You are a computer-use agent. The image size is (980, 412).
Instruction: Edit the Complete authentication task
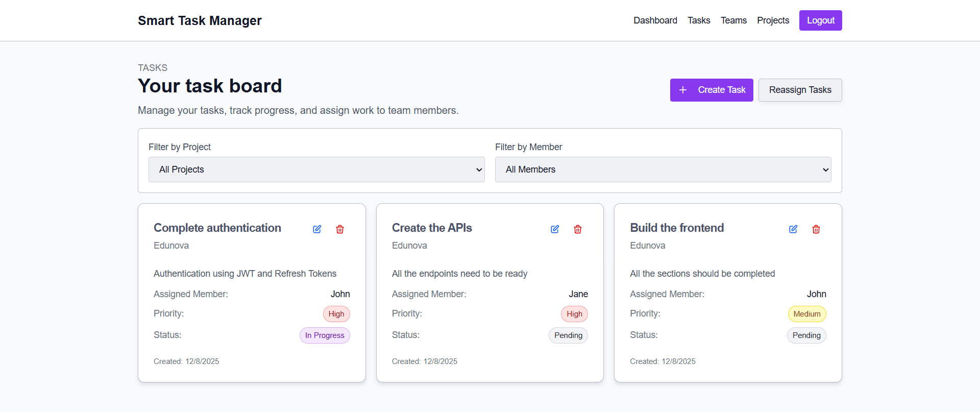[317, 229]
